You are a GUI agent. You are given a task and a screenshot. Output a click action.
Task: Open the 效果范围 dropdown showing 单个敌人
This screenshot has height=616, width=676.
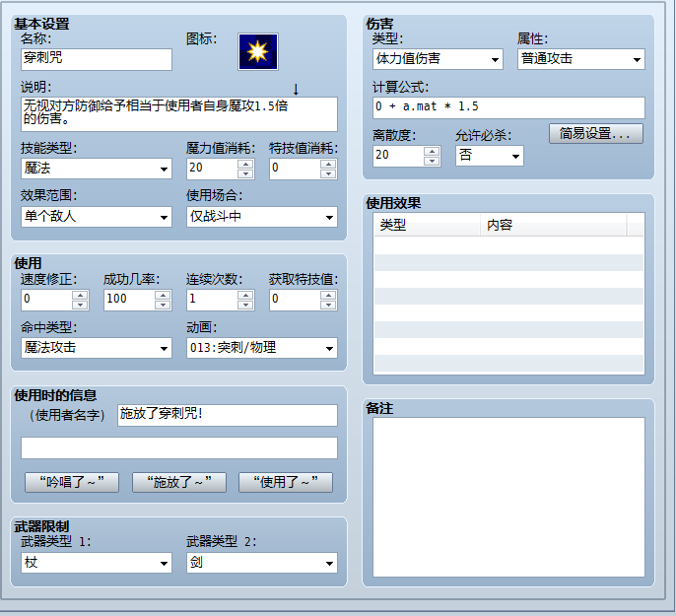pyautogui.click(x=97, y=217)
